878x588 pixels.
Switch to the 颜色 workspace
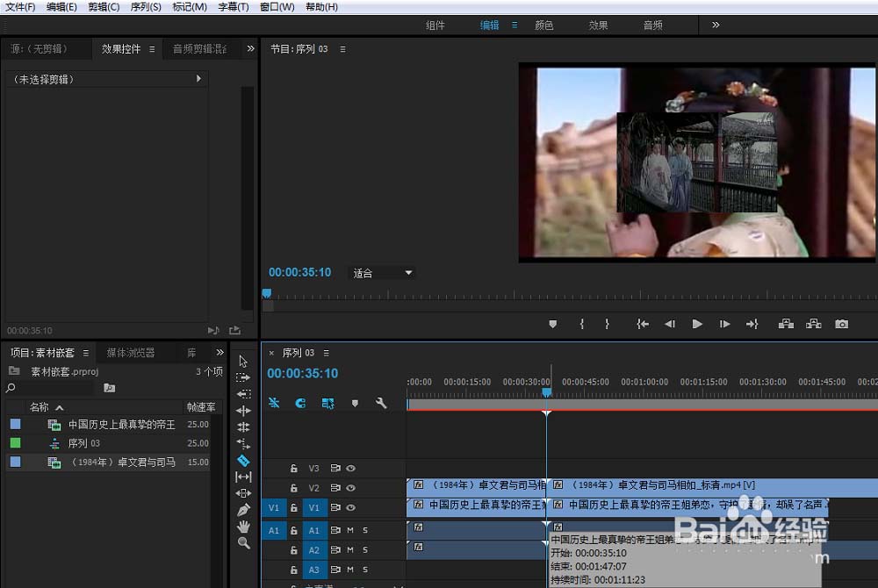pyautogui.click(x=543, y=25)
